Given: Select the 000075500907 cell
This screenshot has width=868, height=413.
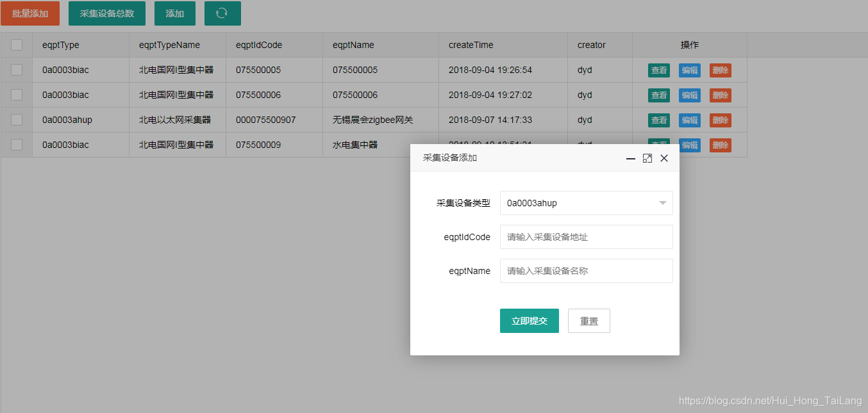Looking at the screenshot, I should pos(274,120).
